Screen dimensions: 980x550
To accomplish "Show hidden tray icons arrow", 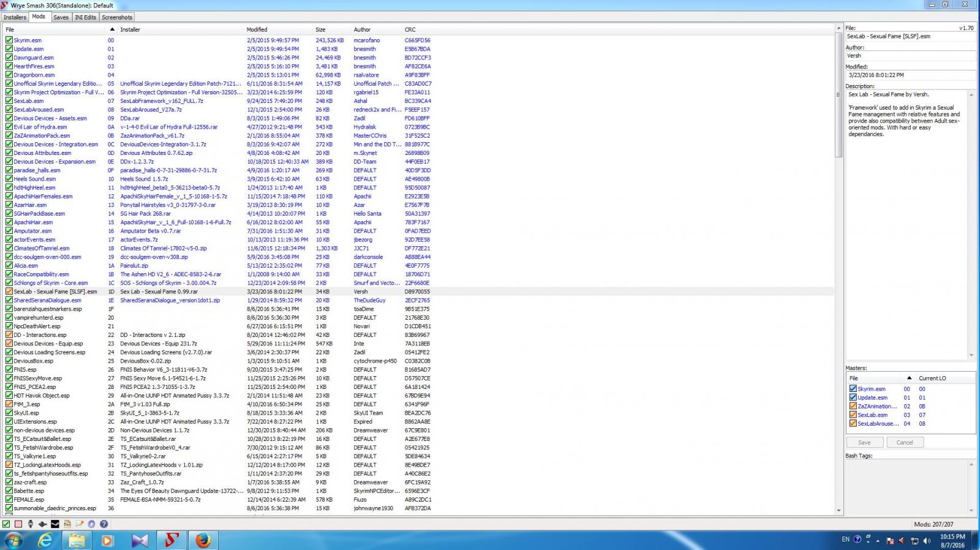I will (x=878, y=541).
